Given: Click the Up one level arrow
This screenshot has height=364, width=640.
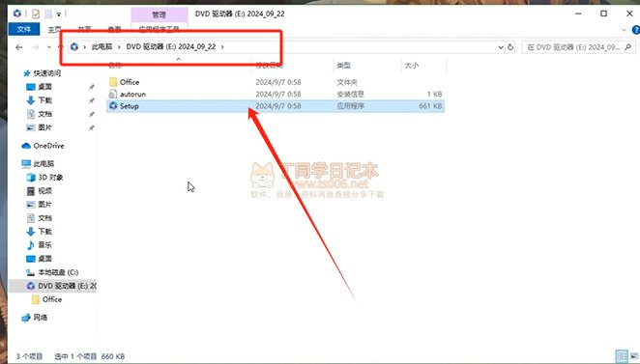Looking at the screenshot, I should 61,47.
